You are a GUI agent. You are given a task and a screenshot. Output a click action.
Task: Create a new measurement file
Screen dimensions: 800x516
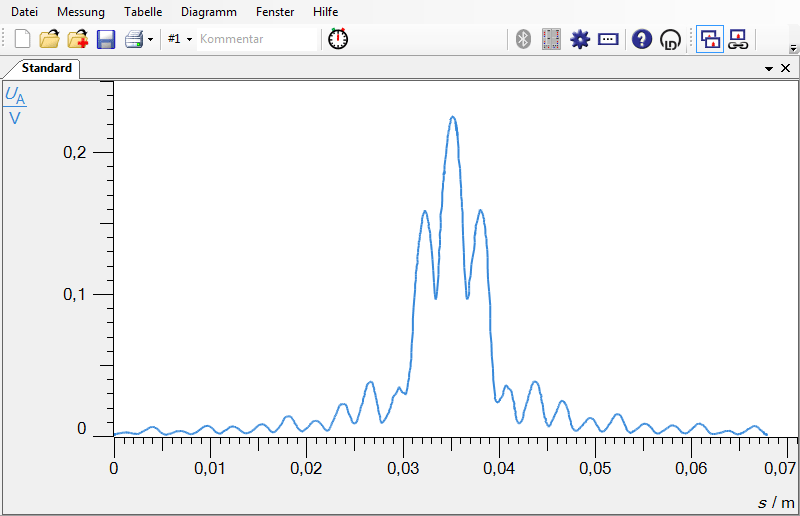tap(22, 39)
